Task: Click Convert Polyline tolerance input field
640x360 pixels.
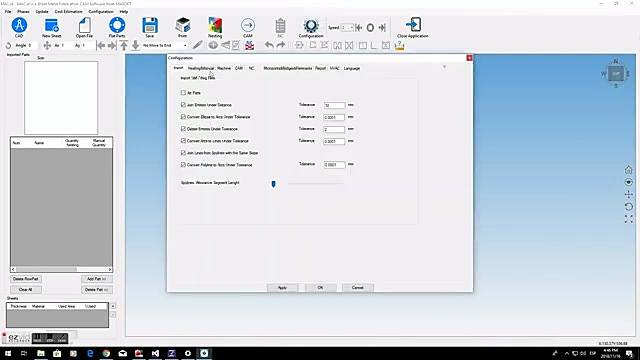Action: [x=334, y=165]
